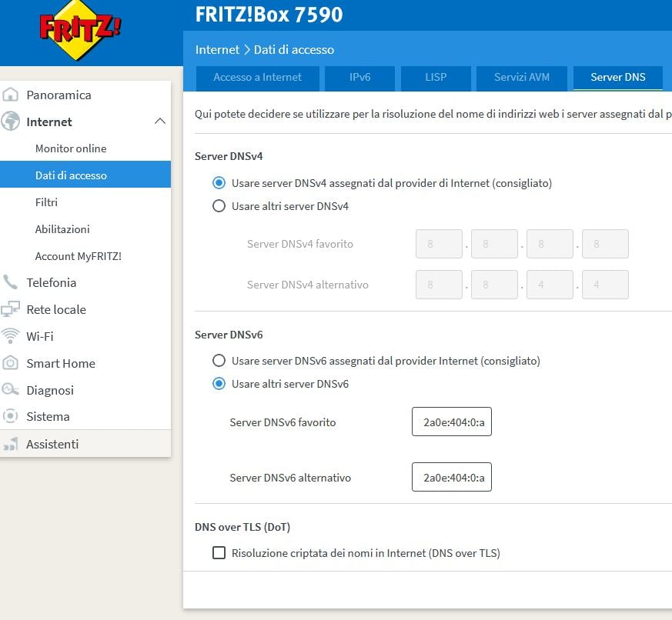Click third octet of DNSv4 alternativo
Screen dimensions: 672x620
tap(550, 285)
